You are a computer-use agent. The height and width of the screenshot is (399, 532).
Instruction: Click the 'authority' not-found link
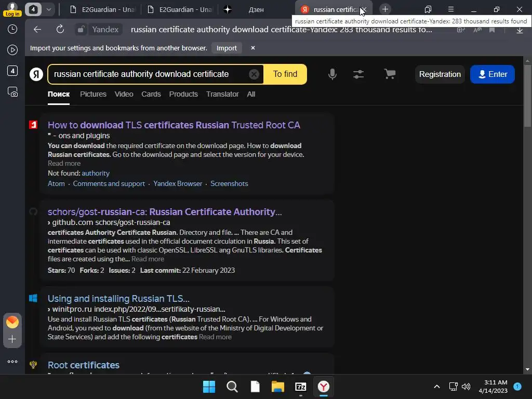(96, 174)
